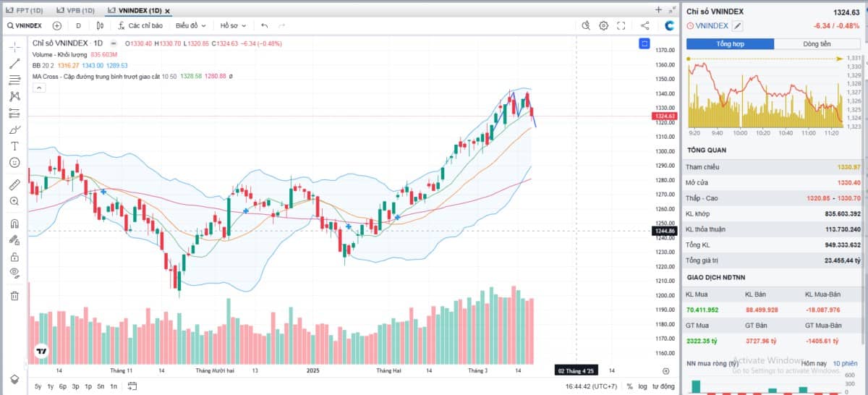
Task: Set time range to 1y
Action: point(50,386)
